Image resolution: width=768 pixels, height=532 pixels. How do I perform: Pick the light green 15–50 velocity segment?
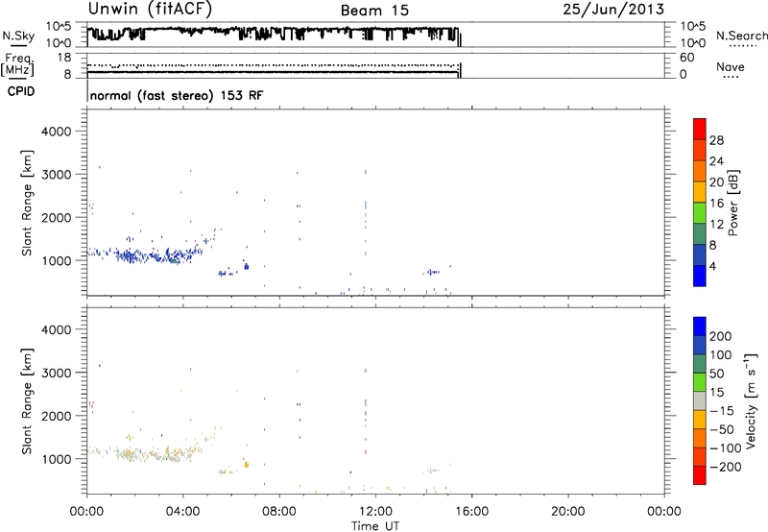tap(700, 382)
